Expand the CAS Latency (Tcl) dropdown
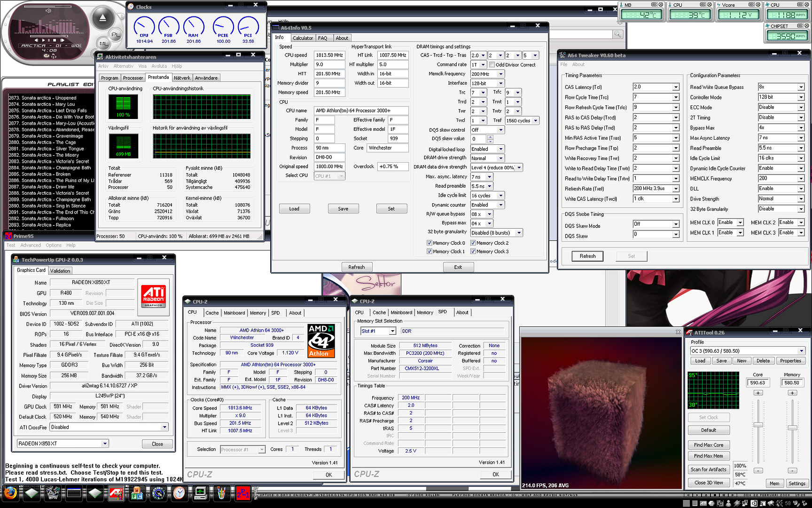 pos(676,87)
